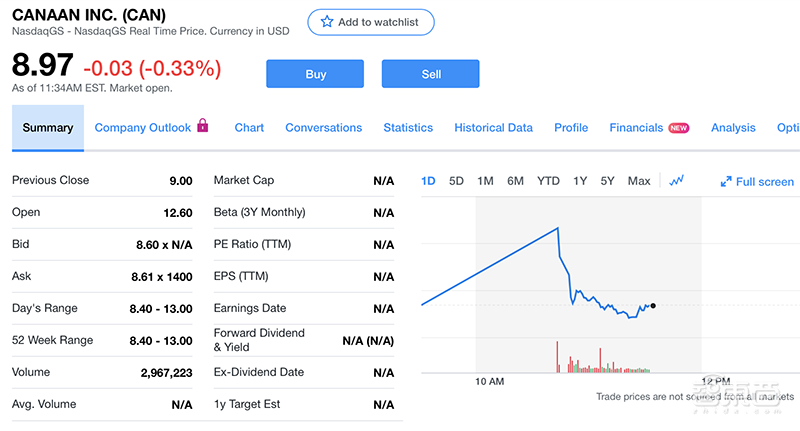Screen dimensions: 800x431
Task: Select the 1D chart range
Action: point(429,181)
